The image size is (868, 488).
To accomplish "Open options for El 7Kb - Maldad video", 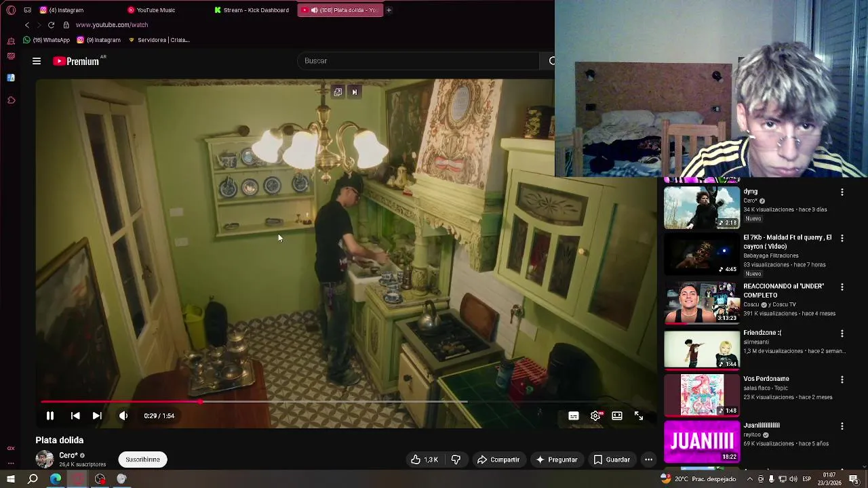I will (842, 239).
